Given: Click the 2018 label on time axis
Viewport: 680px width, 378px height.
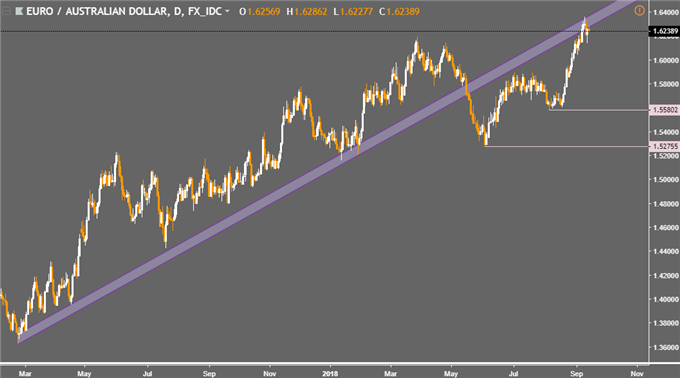Looking at the screenshot, I should pyautogui.click(x=330, y=373).
